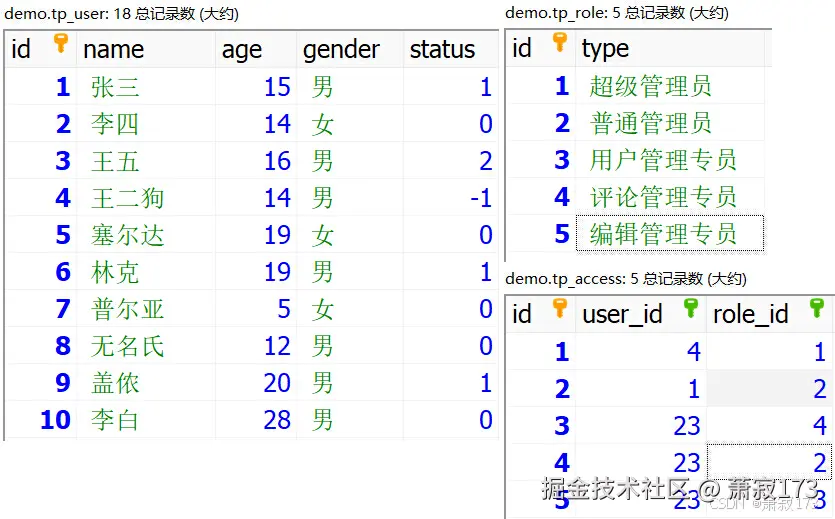
Task: Click the tp_role id cell for 编辑管理专员
Action: (x=541, y=233)
